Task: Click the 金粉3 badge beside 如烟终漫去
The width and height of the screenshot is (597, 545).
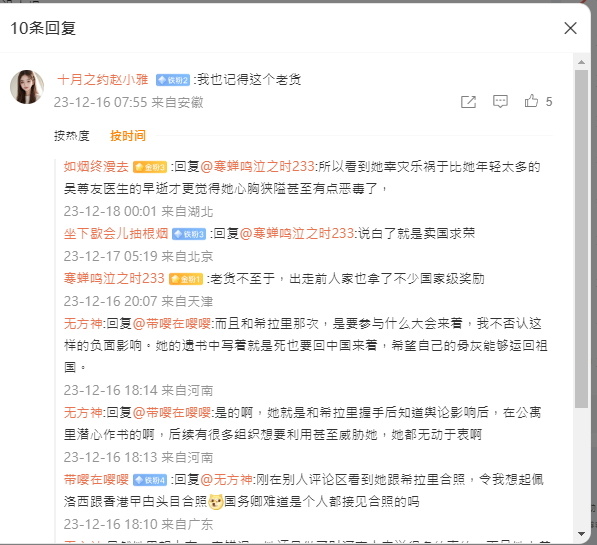Action: click(150, 167)
